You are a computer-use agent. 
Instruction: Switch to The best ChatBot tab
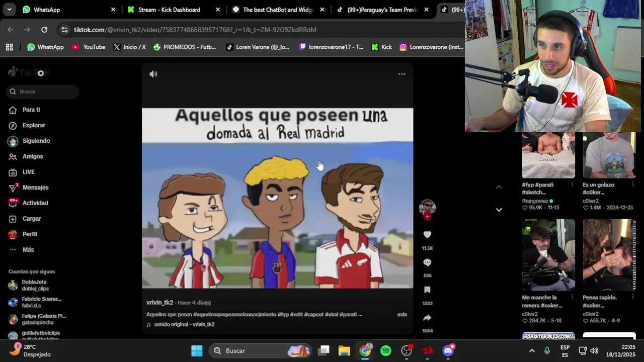[x=278, y=10]
